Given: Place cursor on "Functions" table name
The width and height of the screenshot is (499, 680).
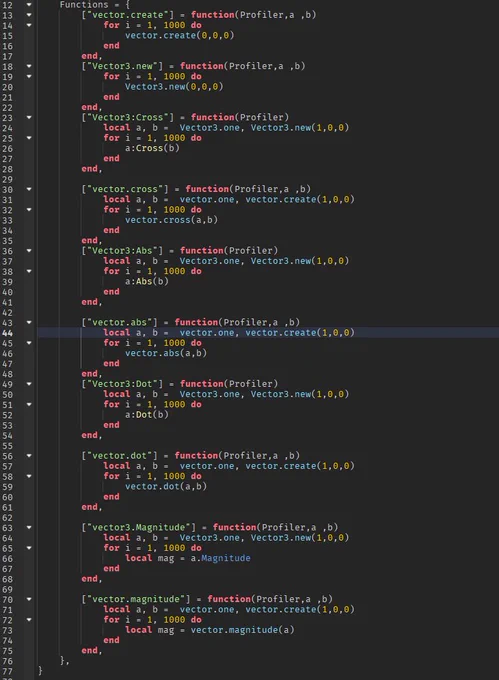Looking at the screenshot, I should 84,5.
